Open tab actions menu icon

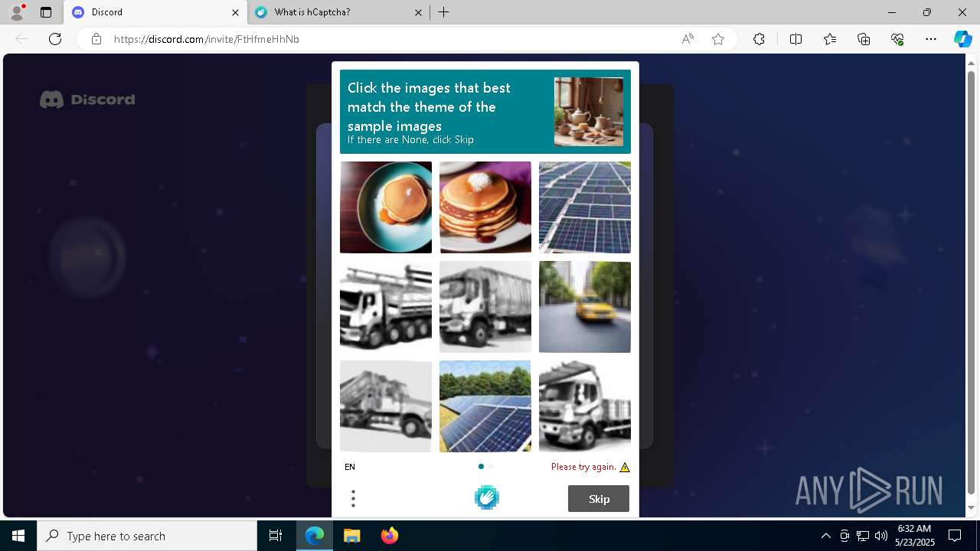(46, 12)
